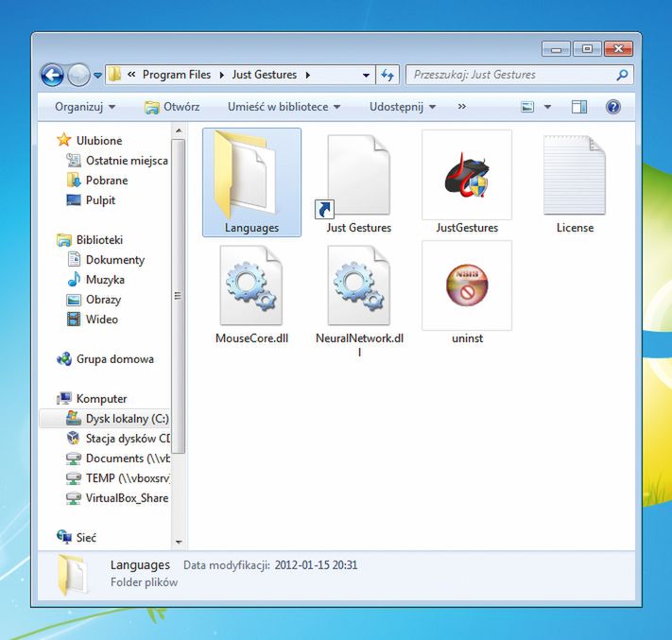Viewport: 672px width, 640px height.
Task: Close the Explorer window
Action: pyautogui.click(x=618, y=49)
